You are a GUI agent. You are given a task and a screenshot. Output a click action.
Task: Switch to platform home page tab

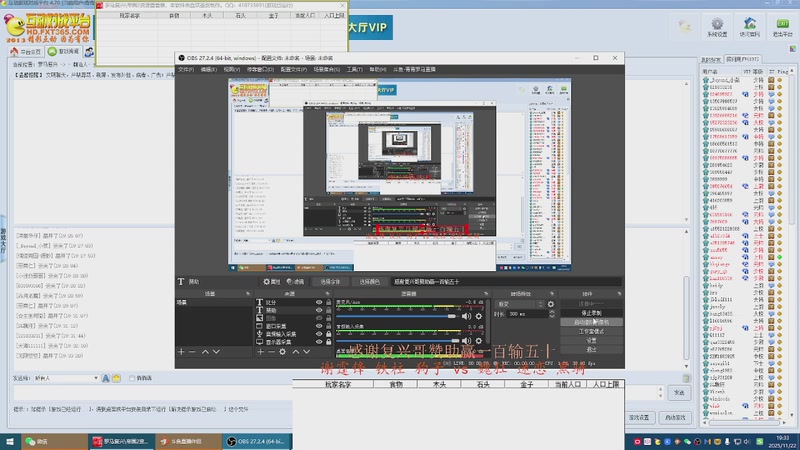tap(26, 52)
